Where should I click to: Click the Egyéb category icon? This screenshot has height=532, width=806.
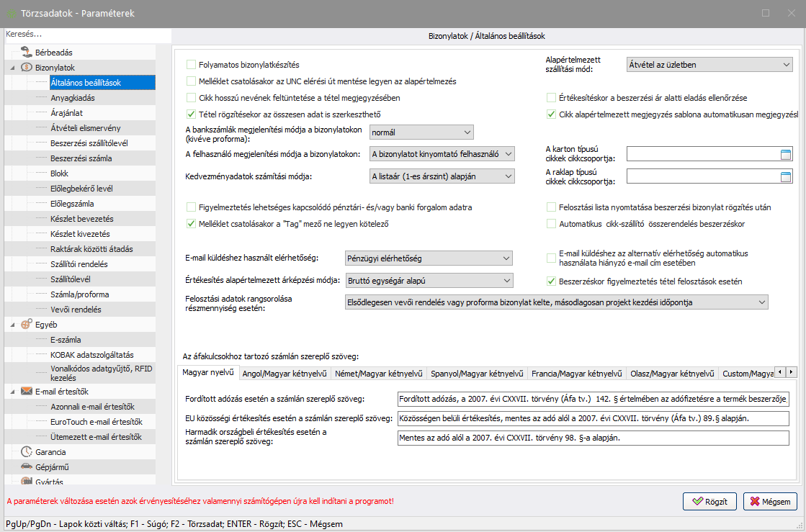[26, 325]
